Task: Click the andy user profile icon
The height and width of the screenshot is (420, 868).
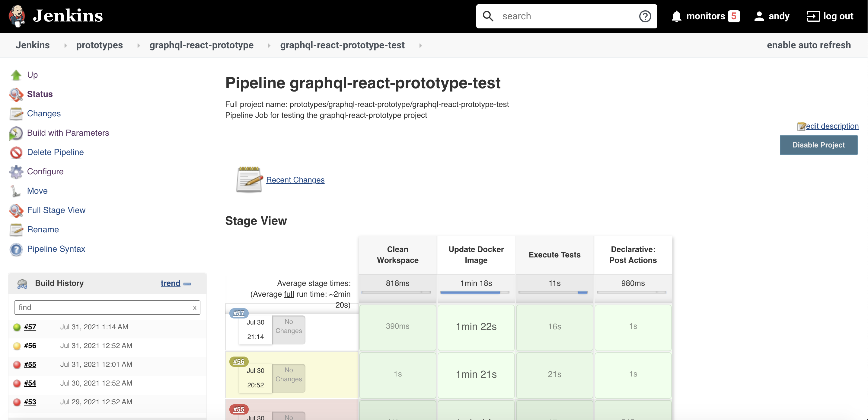Action: [759, 16]
